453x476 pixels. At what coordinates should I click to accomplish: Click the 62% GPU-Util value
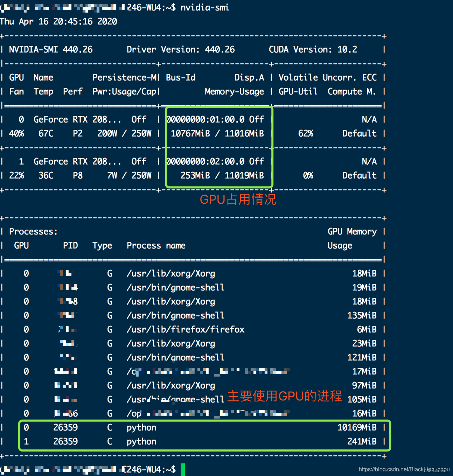tap(305, 133)
